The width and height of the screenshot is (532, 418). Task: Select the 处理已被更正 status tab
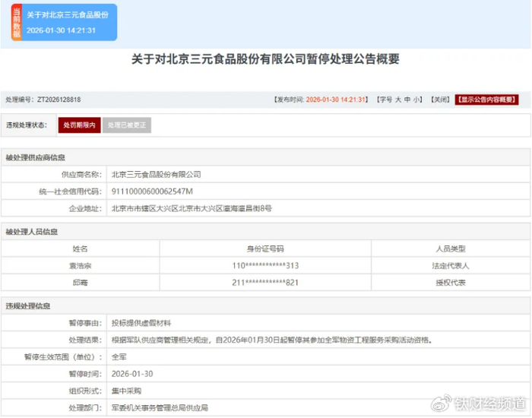pyautogui.click(x=127, y=125)
